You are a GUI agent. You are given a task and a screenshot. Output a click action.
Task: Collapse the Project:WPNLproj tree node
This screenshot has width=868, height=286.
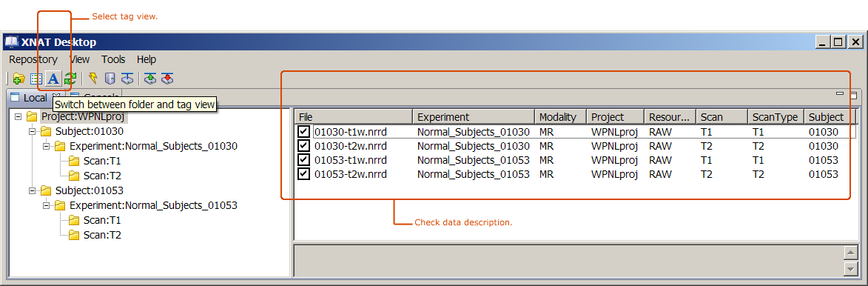18,117
